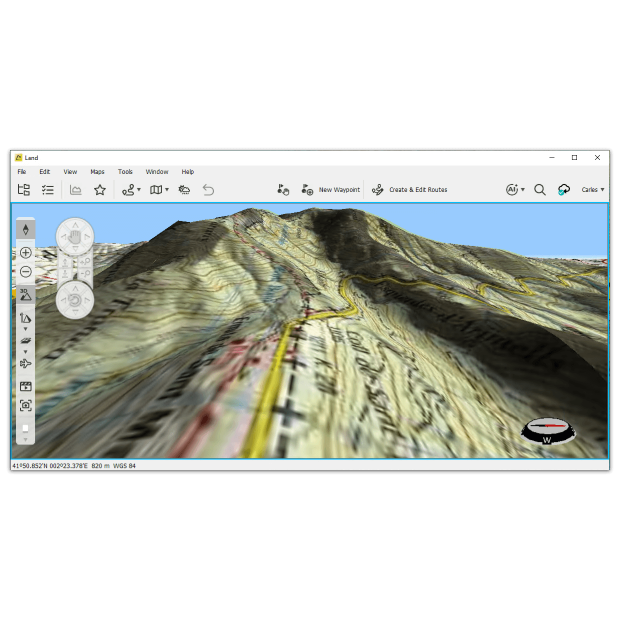
Task: Open the checklist items panel icon
Action: (x=48, y=190)
